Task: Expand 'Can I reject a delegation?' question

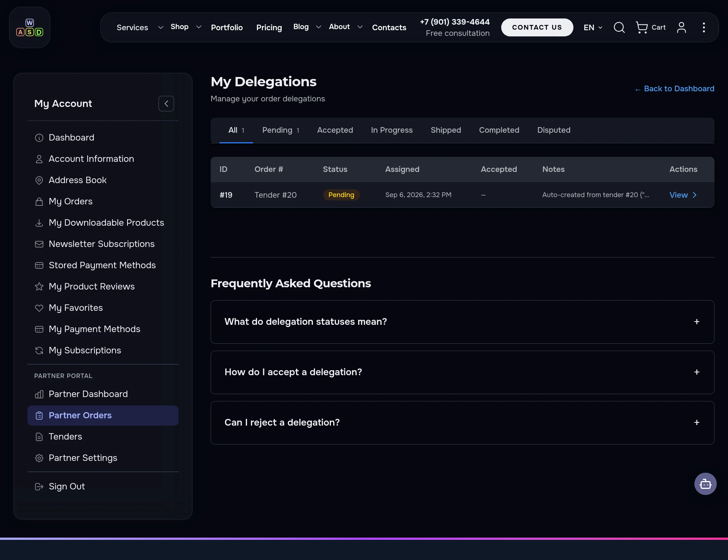Action: click(462, 423)
